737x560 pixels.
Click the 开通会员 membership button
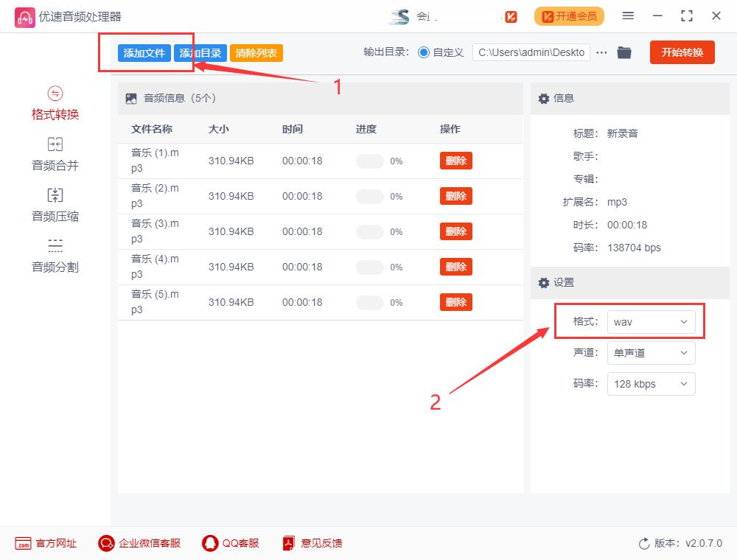[x=569, y=15]
